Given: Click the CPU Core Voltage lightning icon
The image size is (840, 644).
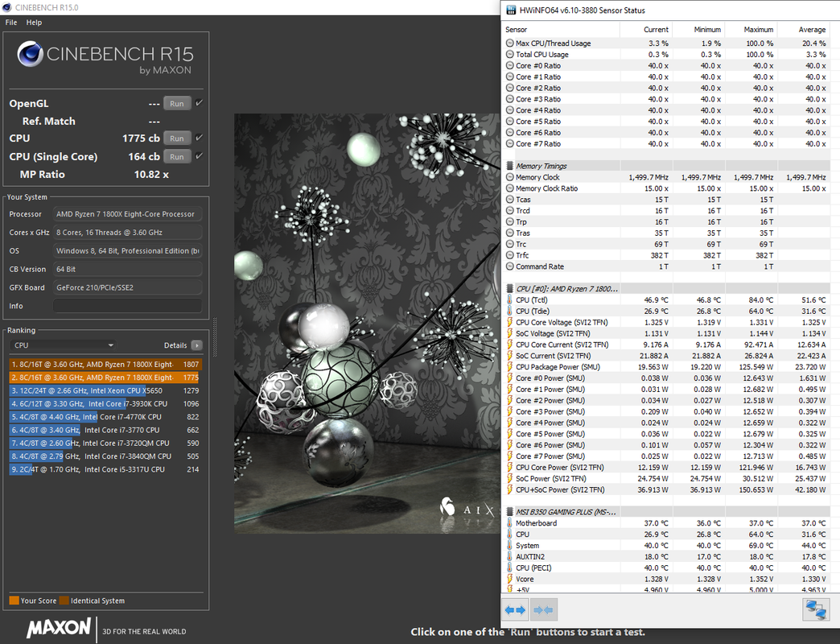Looking at the screenshot, I should click(x=510, y=322).
